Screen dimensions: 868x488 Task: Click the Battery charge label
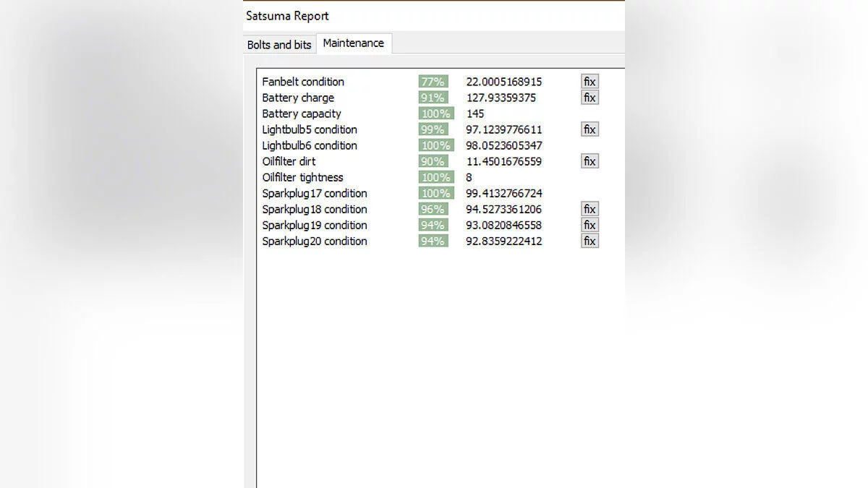tap(298, 98)
